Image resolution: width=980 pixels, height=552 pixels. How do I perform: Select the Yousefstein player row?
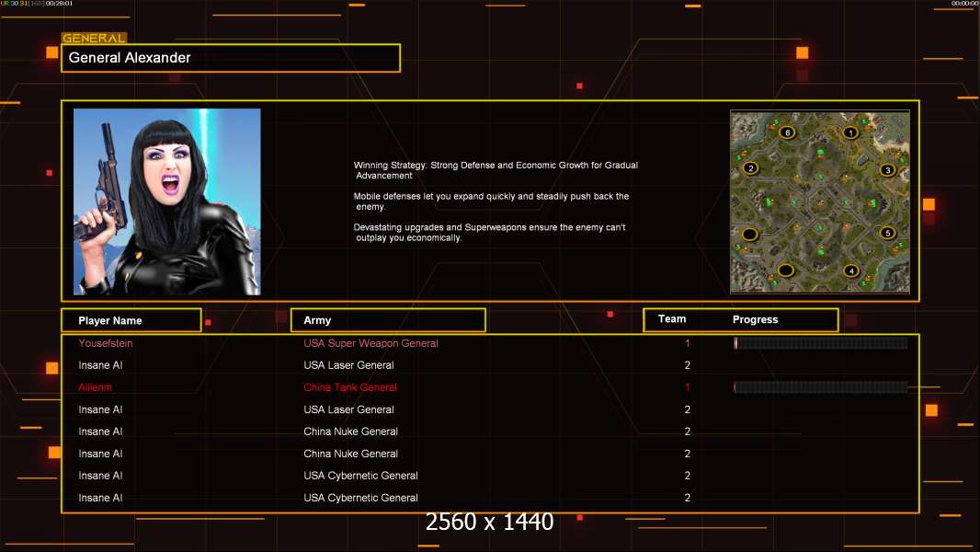click(x=490, y=343)
